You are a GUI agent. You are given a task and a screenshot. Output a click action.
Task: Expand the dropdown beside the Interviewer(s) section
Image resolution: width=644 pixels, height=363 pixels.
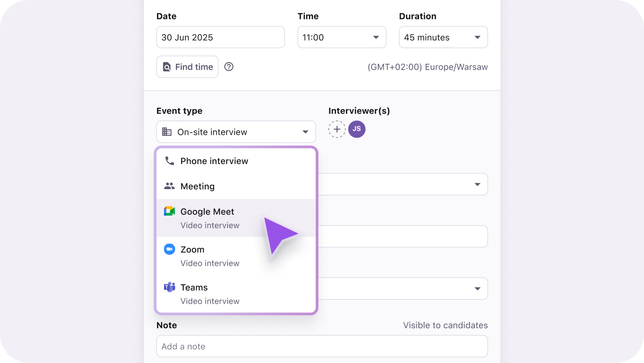[478, 184]
